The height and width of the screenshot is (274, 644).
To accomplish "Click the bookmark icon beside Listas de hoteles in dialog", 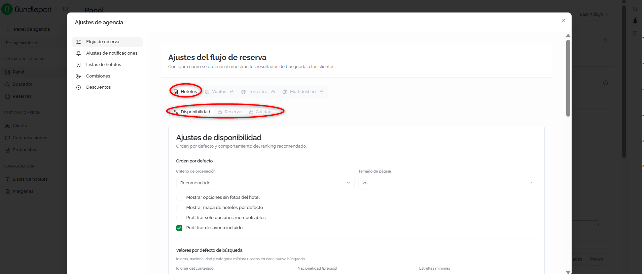I will (79, 65).
